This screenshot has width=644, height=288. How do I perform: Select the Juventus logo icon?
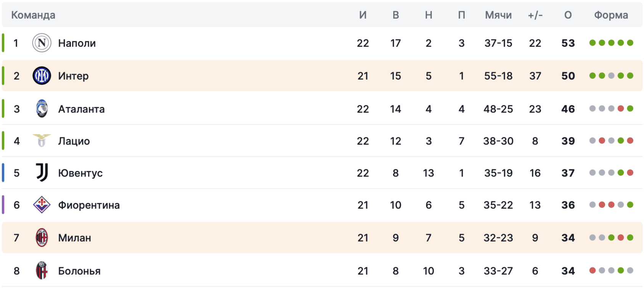[x=42, y=173]
